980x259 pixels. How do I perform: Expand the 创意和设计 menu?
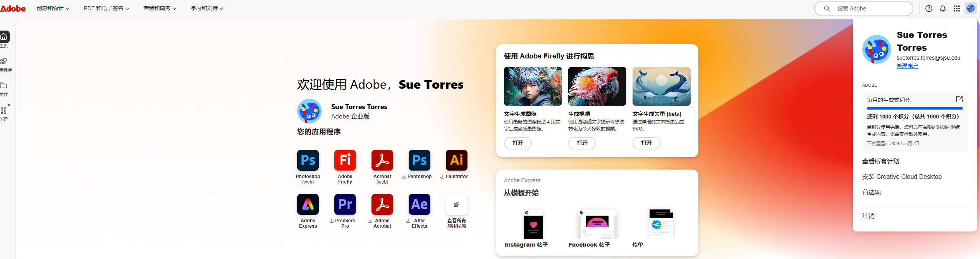53,8
